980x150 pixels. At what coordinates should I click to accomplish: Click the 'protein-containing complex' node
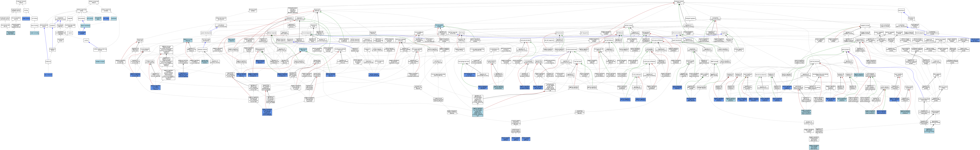pos(106,10)
